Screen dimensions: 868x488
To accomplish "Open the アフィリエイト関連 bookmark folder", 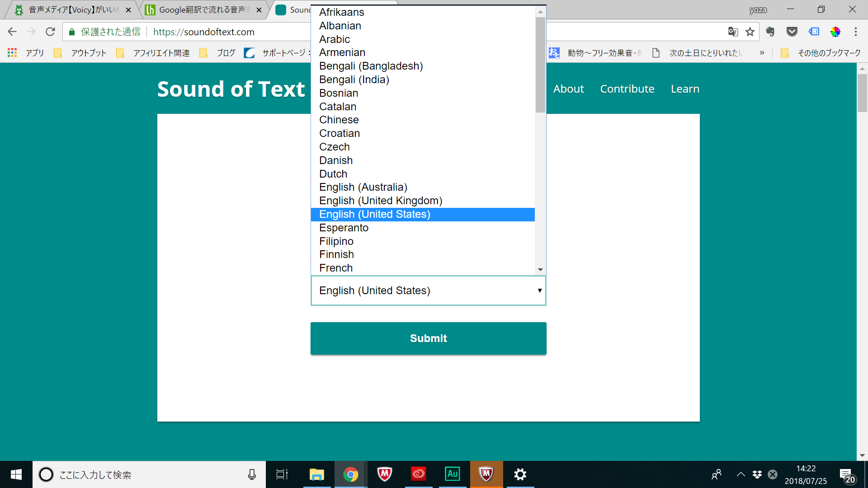I will pos(153,53).
